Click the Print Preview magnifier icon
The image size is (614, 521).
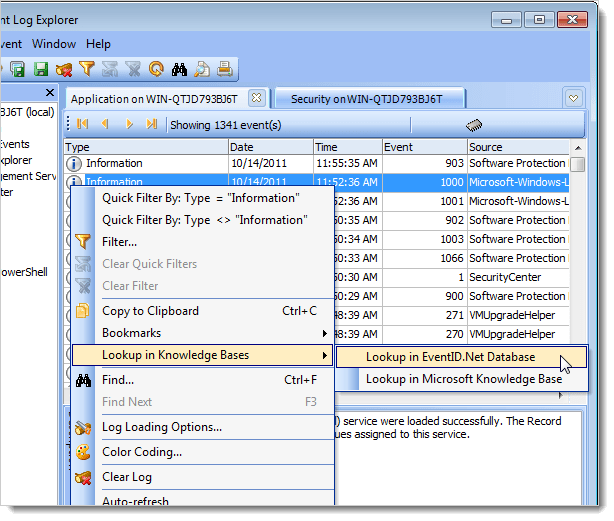coord(203,69)
